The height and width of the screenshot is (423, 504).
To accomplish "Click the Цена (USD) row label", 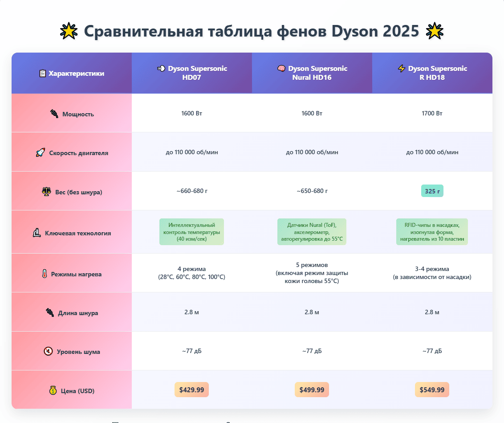I will pyautogui.click(x=78, y=391).
